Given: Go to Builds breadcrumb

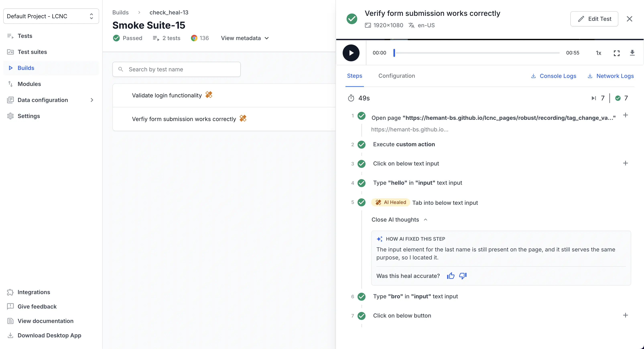Looking at the screenshot, I should (x=120, y=12).
